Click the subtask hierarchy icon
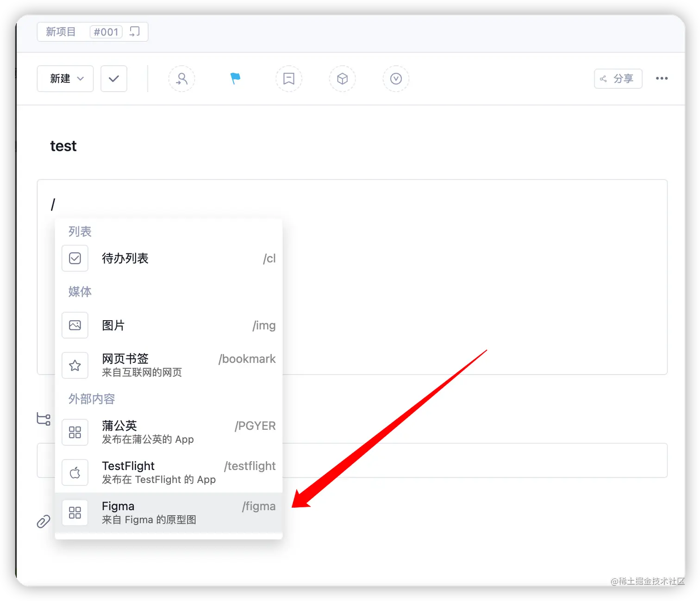 (x=44, y=419)
